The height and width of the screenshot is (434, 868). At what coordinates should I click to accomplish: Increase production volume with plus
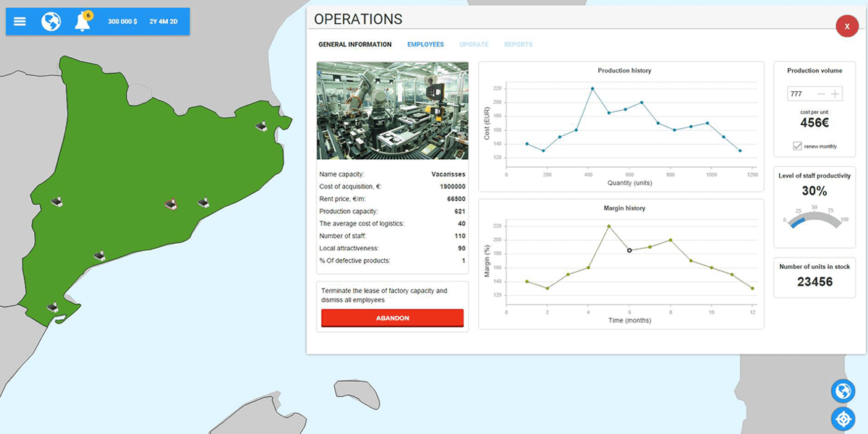pos(835,94)
